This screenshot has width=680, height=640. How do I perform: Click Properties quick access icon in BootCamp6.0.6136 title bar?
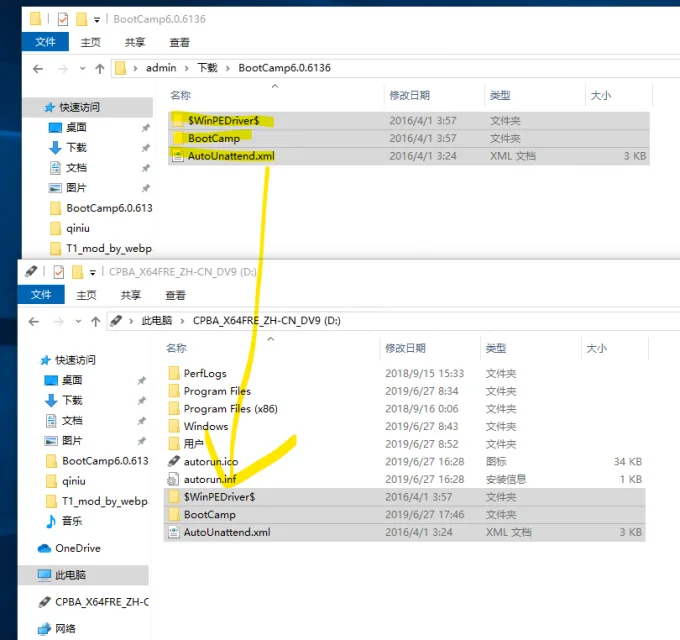click(x=63, y=19)
